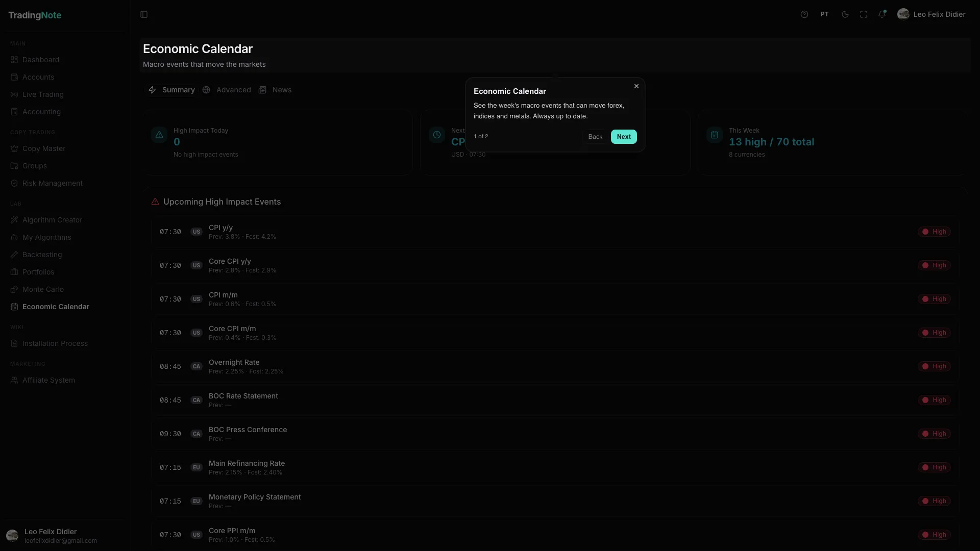Click the CA badge on BOC Press Conference

point(197,434)
